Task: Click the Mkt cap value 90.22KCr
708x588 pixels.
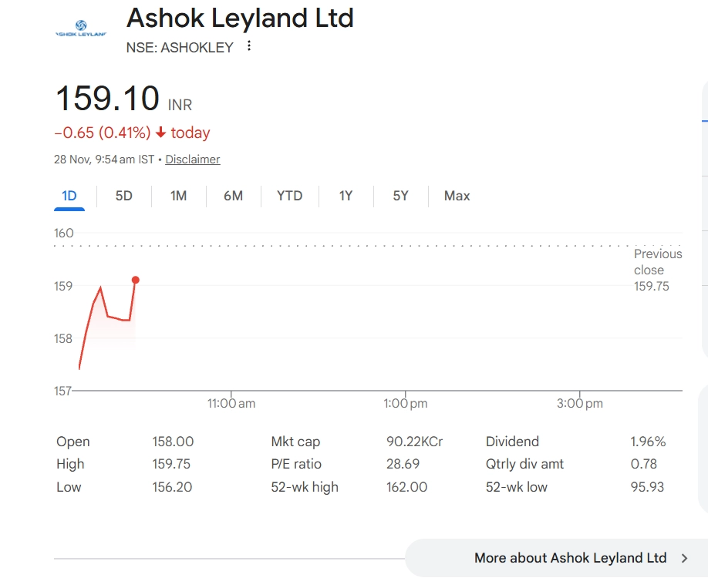Action: pyautogui.click(x=414, y=442)
